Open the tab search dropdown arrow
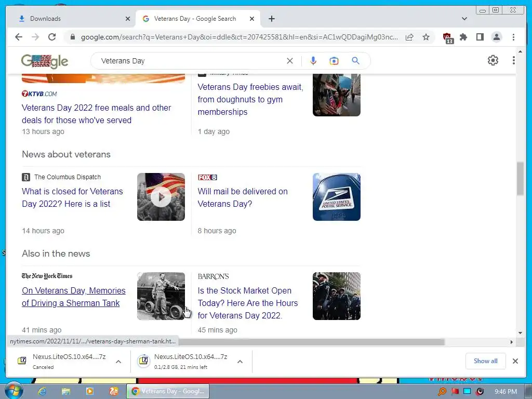 [464, 19]
